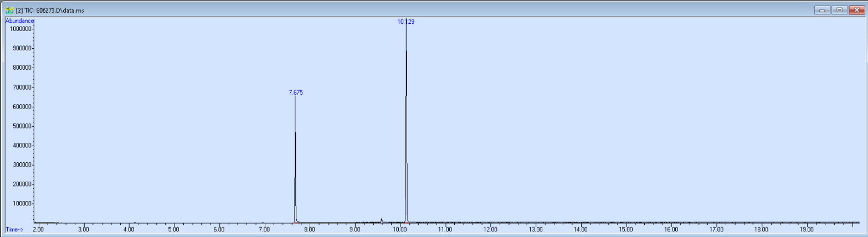This screenshot has height=237, width=868.
Task: Click the 900000 abundance tick label
Action: coord(21,48)
